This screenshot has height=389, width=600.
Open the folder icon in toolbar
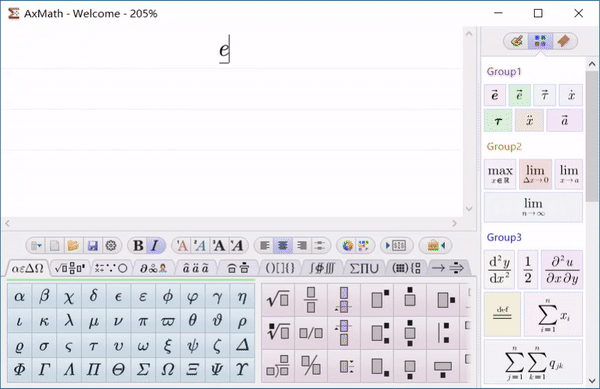pos(73,246)
